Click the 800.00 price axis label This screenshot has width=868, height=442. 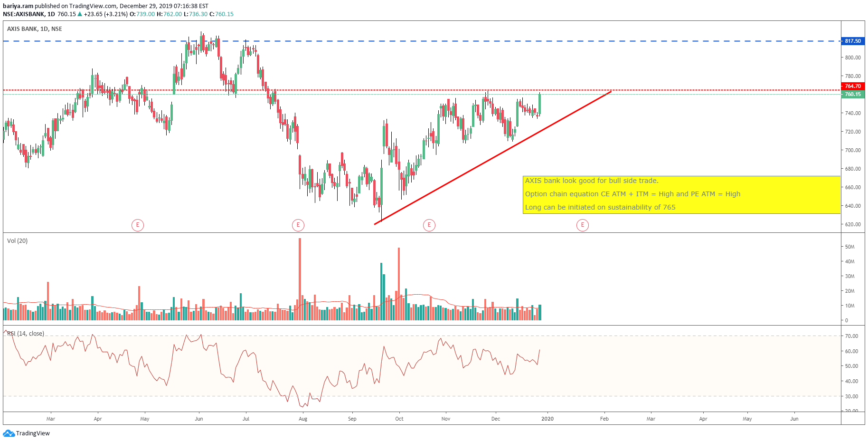point(853,58)
